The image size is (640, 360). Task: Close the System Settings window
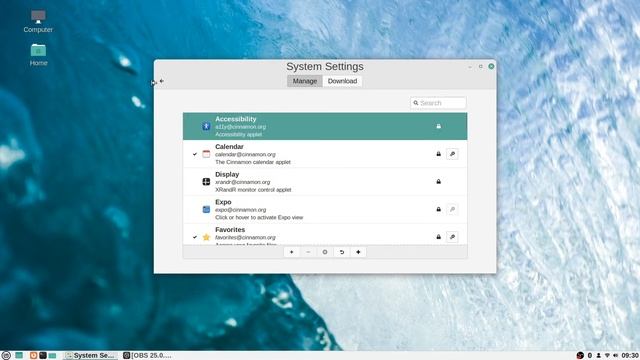[491, 66]
